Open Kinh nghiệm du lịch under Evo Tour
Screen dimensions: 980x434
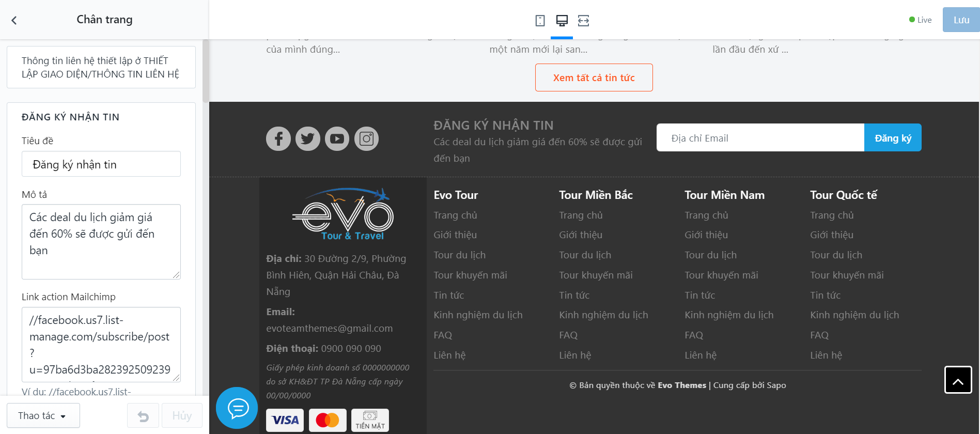pos(478,315)
